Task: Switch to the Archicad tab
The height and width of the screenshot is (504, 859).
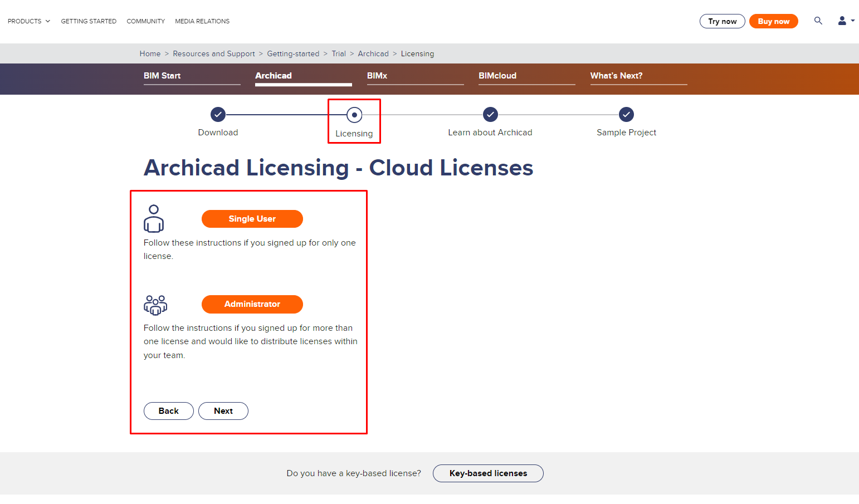Action: point(303,76)
